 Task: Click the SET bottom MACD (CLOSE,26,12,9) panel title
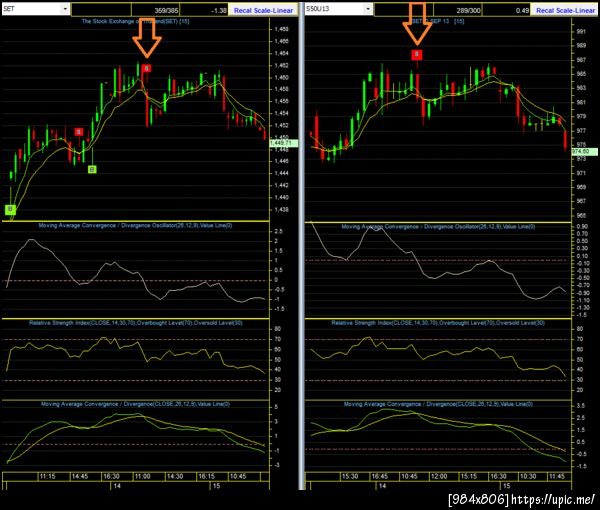click(135, 404)
